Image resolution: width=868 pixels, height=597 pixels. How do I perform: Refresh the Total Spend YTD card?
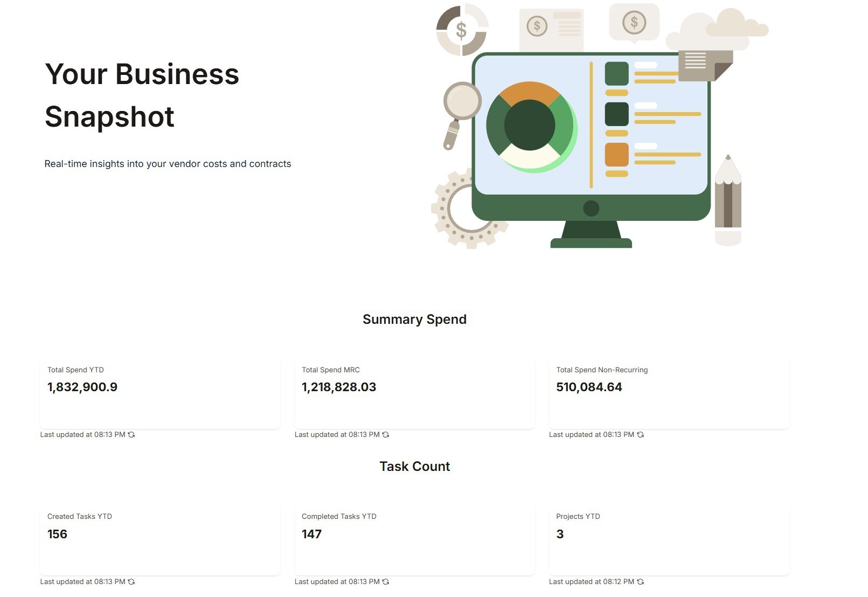[x=131, y=435]
